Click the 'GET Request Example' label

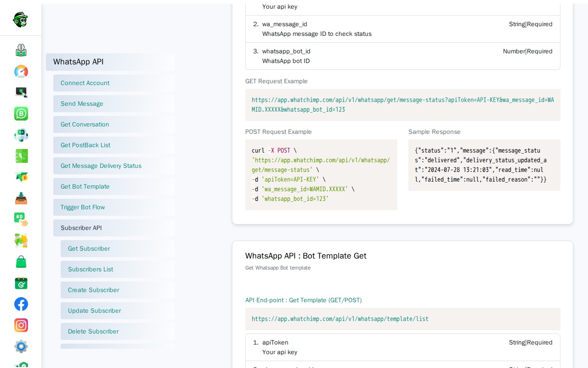click(277, 81)
